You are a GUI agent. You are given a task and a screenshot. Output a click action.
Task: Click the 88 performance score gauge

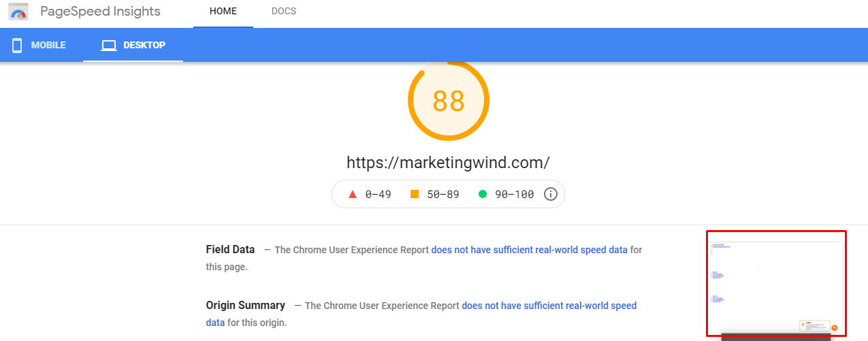coord(449,101)
